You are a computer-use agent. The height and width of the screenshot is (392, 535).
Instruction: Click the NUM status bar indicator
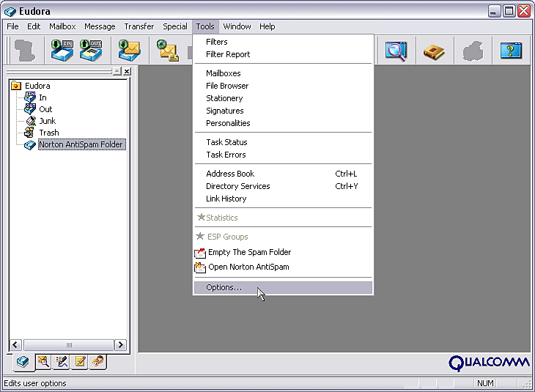pos(485,383)
